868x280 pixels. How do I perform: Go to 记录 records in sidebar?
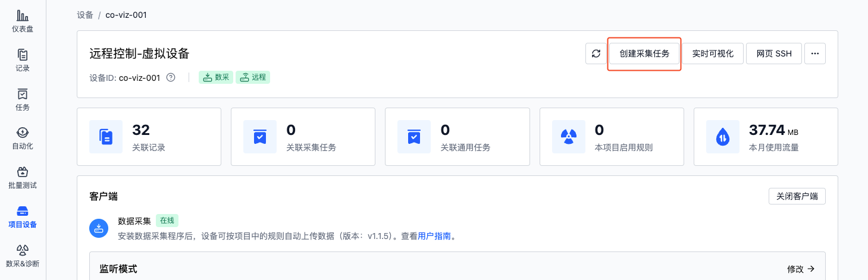[x=23, y=61]
